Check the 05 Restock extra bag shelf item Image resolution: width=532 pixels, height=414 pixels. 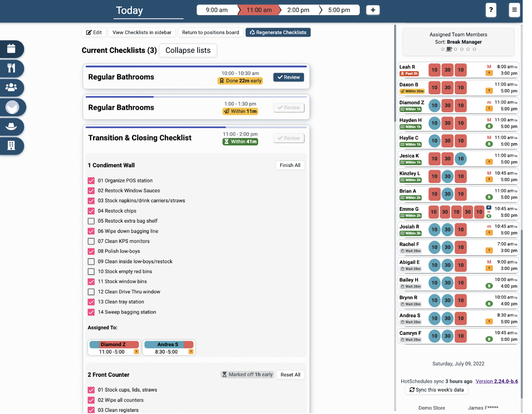click(91, 221)
